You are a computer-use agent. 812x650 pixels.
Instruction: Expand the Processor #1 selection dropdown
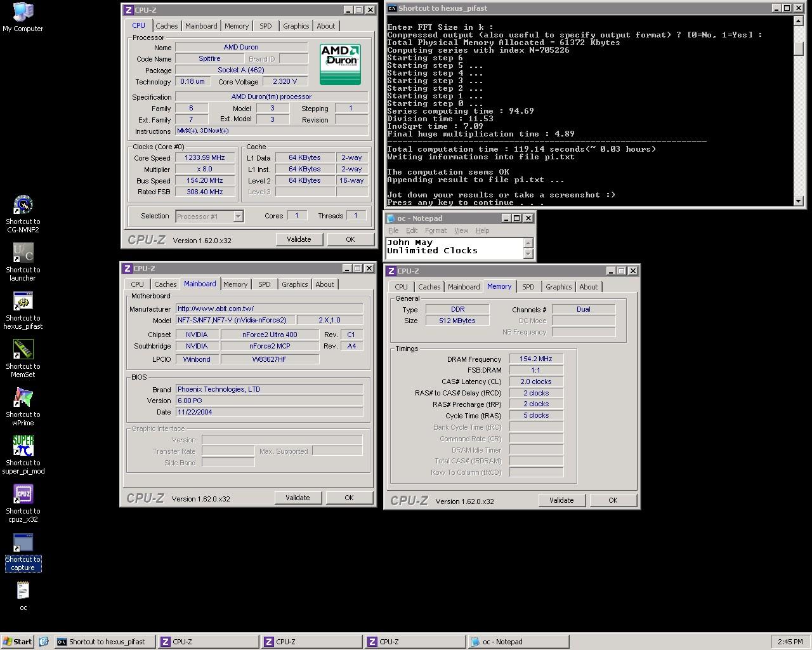click(x=238, y=216)
